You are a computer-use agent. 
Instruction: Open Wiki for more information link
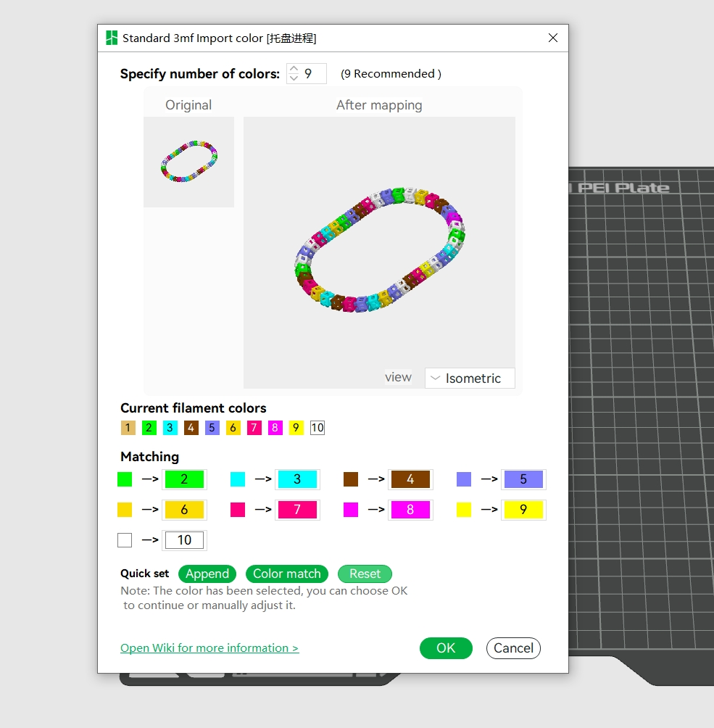tap(209, 648)
